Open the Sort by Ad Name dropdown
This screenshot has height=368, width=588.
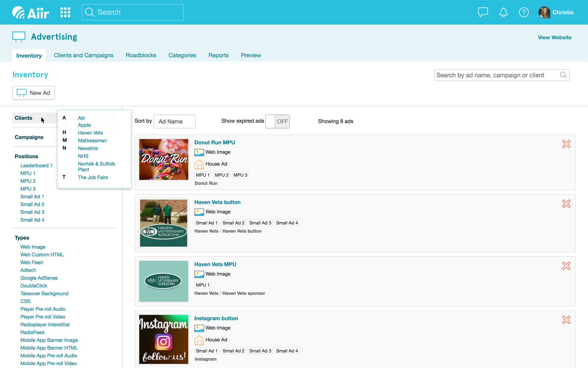point(174,121)
